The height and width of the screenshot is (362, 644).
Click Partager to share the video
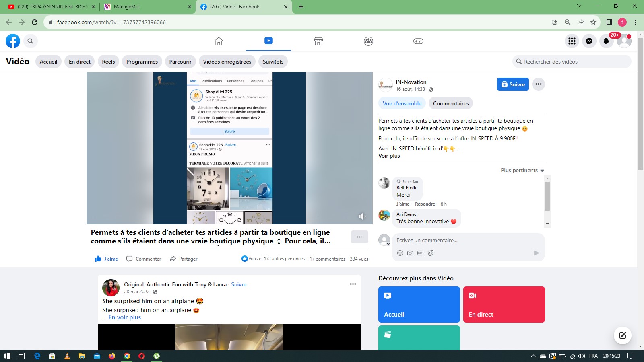tap(184, 259)
